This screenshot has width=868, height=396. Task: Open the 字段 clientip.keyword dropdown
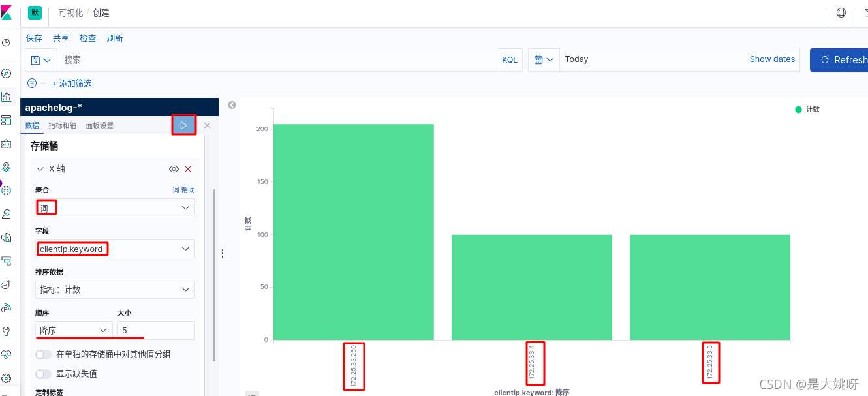pyautogui.click(x=115, y=249)
